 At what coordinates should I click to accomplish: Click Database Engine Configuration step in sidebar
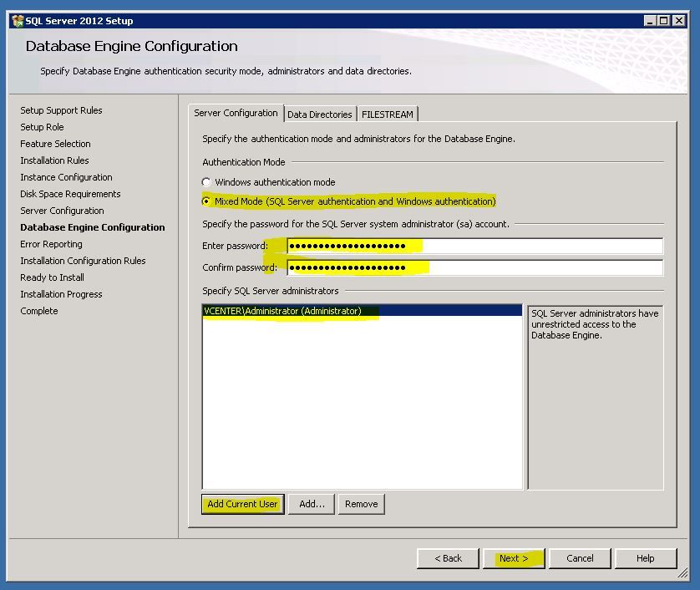tap(93, 227)
